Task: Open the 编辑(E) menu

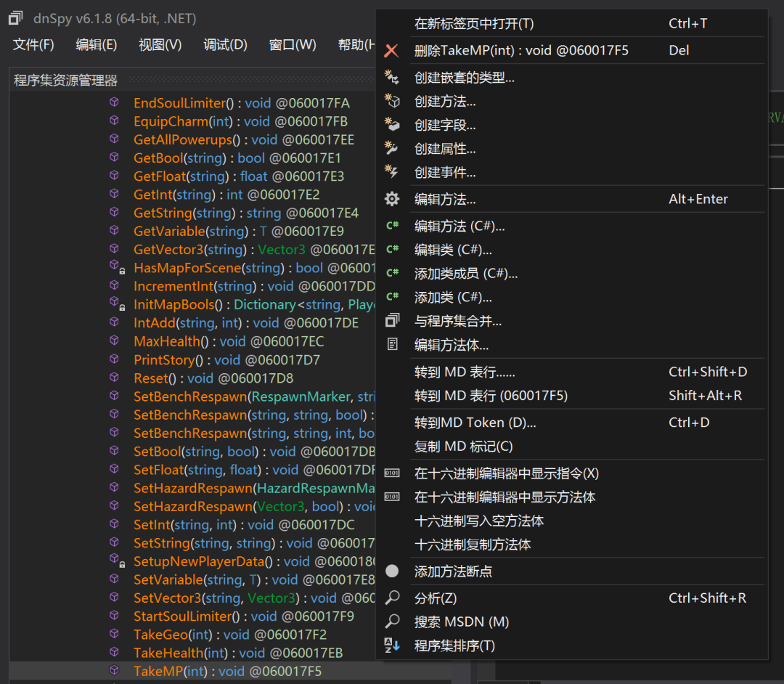Action: click(x=97, y=45)
